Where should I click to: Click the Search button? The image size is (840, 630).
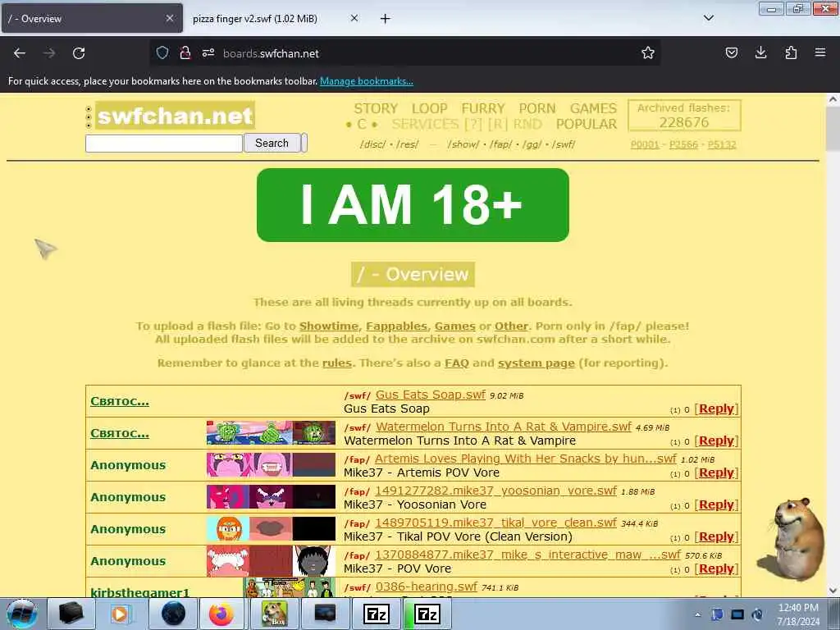(x=272, y=143)
